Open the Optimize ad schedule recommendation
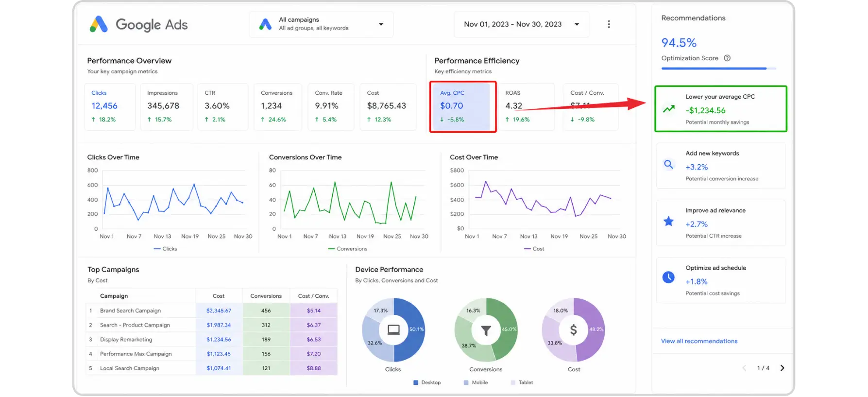Screen dimensions: 868x397 click(x=721, y=280)
